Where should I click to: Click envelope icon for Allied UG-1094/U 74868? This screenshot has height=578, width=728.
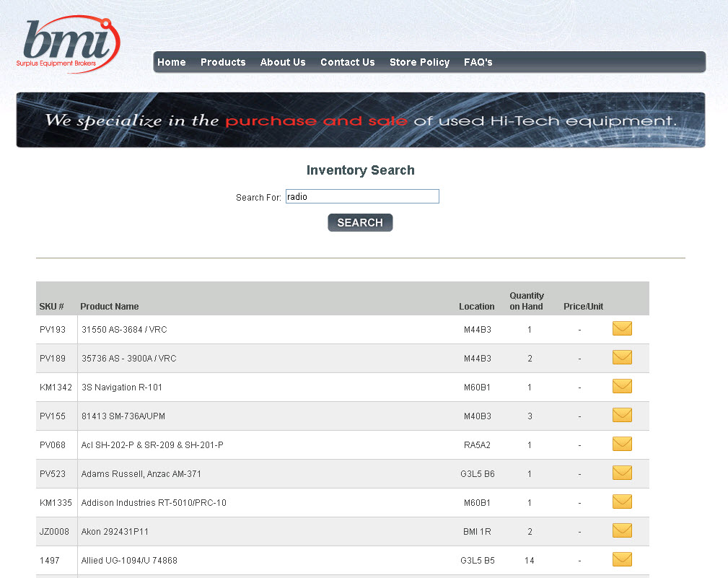click(622, 559)
